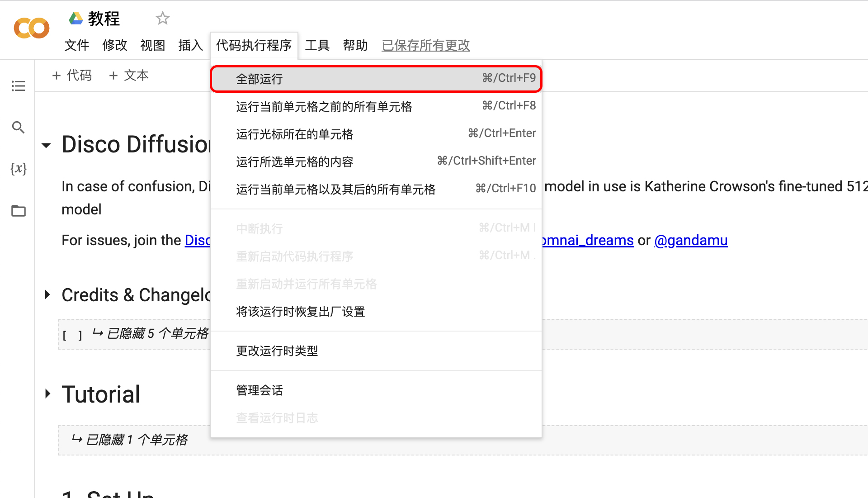Viewport: 868px width, 498px height.
Task: Add a text cell with + 文本
Action: (x=129, y=76)
